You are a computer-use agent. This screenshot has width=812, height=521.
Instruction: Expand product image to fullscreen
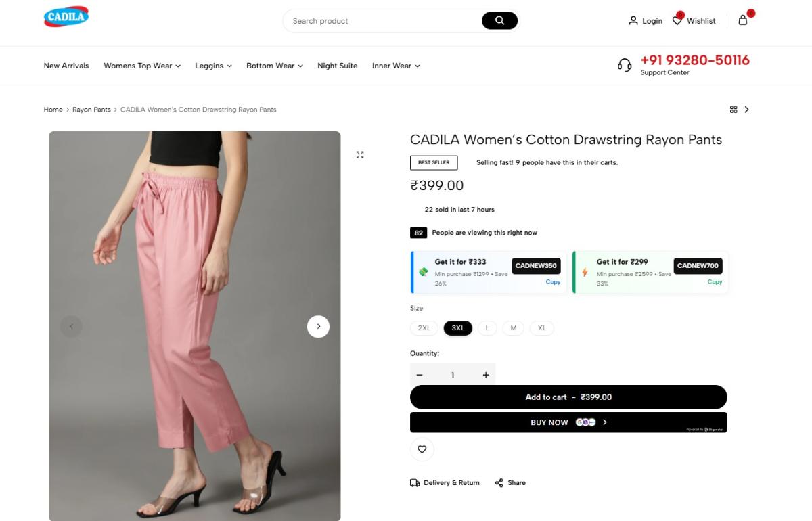[x=360, y=155]
